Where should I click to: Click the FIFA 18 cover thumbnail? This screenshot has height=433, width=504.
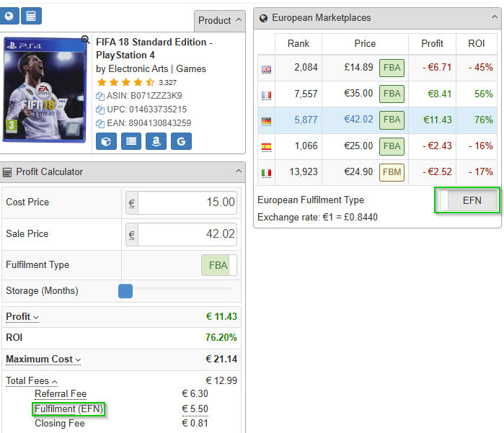click(x=45, y=90)
